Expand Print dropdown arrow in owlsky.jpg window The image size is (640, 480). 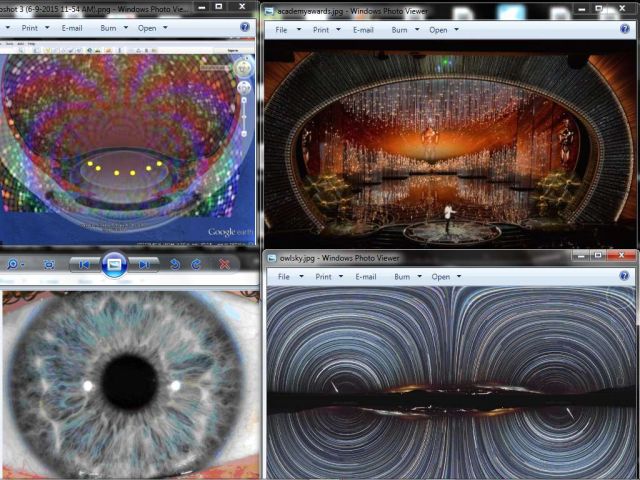coord(341,277)
